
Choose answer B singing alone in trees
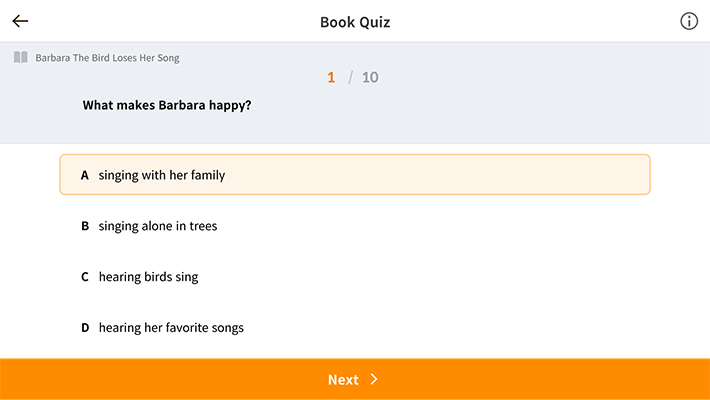[x=355, y=226]
